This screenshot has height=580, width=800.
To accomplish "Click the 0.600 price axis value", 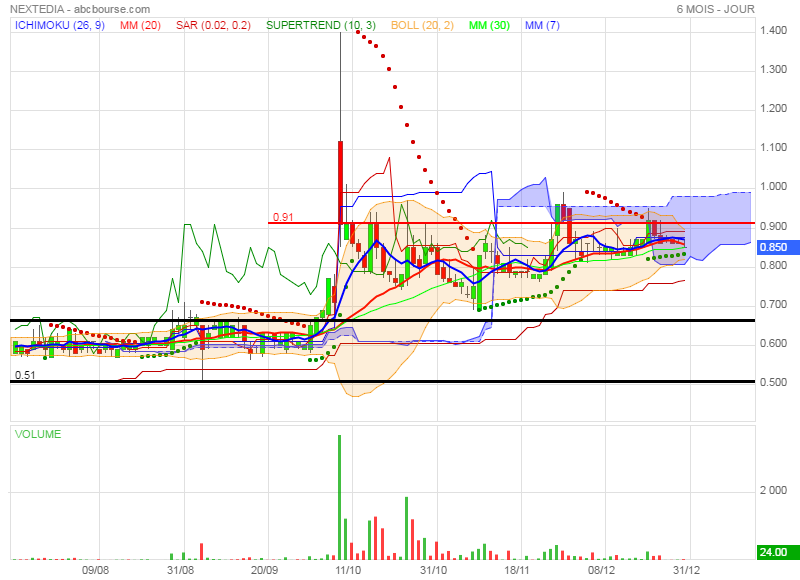I will [x=773, y=343].
